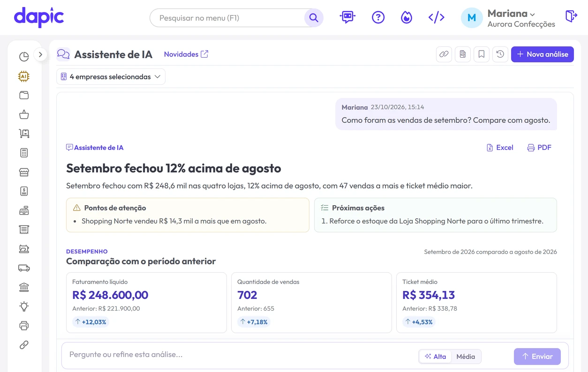Copy analysis link with chain icon button

coord(444,54)
